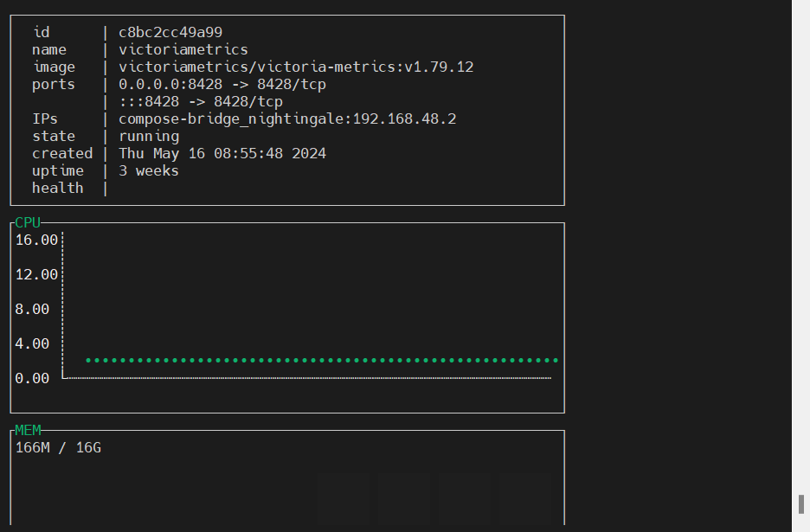Click the uptime value 3 weeks
810x532 pixels.
(149, 171)
